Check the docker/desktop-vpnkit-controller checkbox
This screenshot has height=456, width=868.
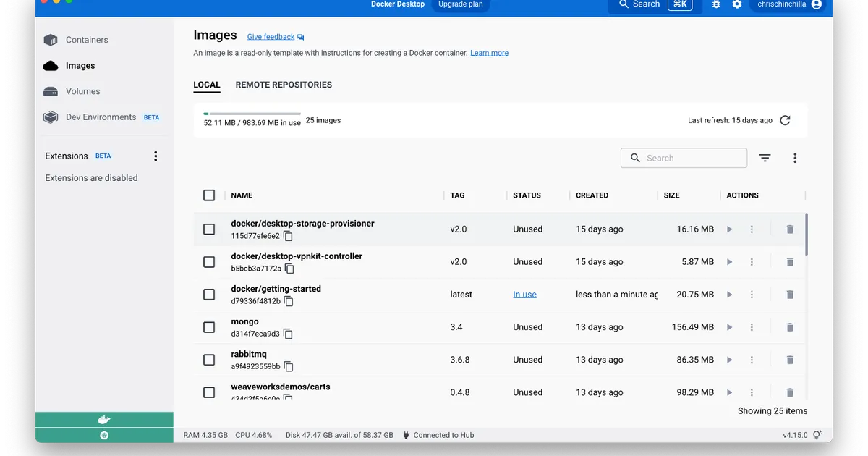tap(209, 262)
